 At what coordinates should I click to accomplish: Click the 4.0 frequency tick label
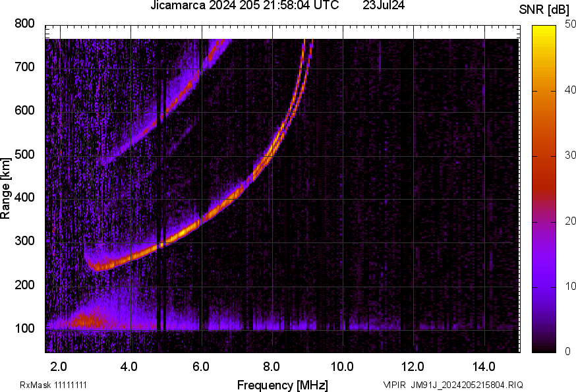(x=129, y=366)
